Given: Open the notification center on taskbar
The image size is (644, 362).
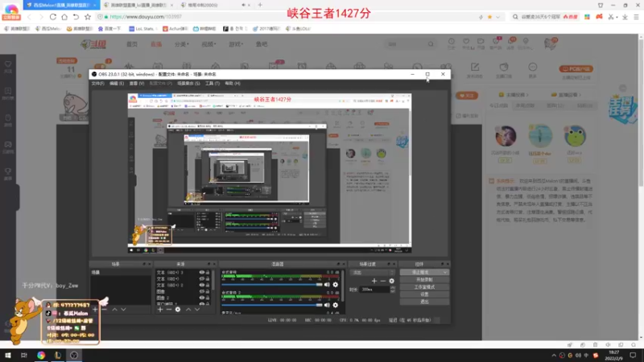Looking at the screenshot, I should point(633,355).
